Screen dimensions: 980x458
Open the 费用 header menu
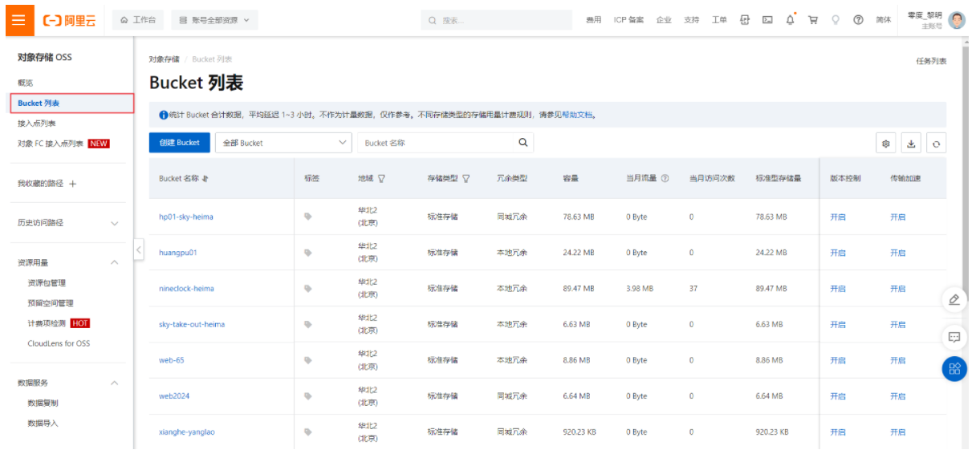tap(593, 20)
